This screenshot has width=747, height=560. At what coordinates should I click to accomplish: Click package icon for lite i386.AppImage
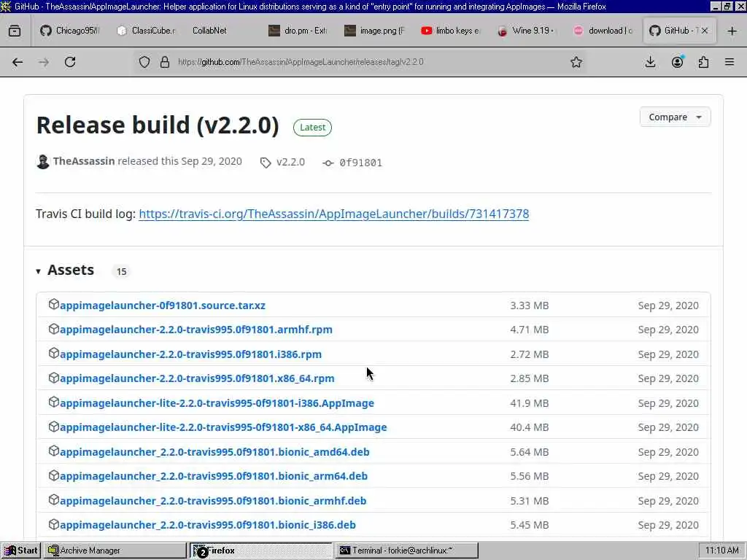[x=54, y=402]
